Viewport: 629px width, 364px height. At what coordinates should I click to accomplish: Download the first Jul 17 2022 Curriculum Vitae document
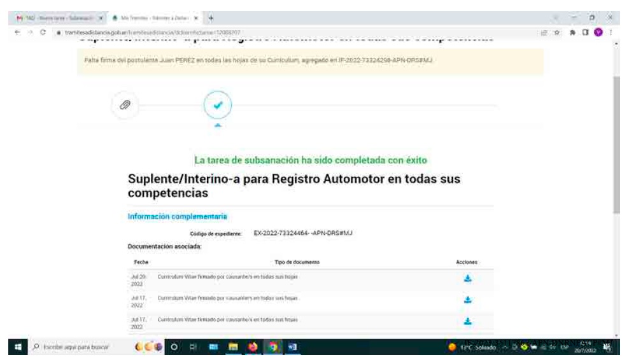tap(468, 300)
